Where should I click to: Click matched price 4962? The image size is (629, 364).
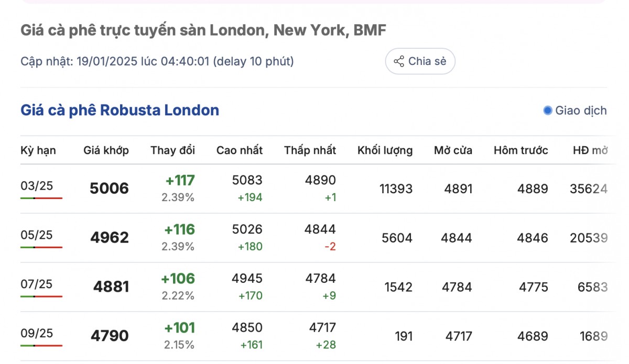click(109, 238)
